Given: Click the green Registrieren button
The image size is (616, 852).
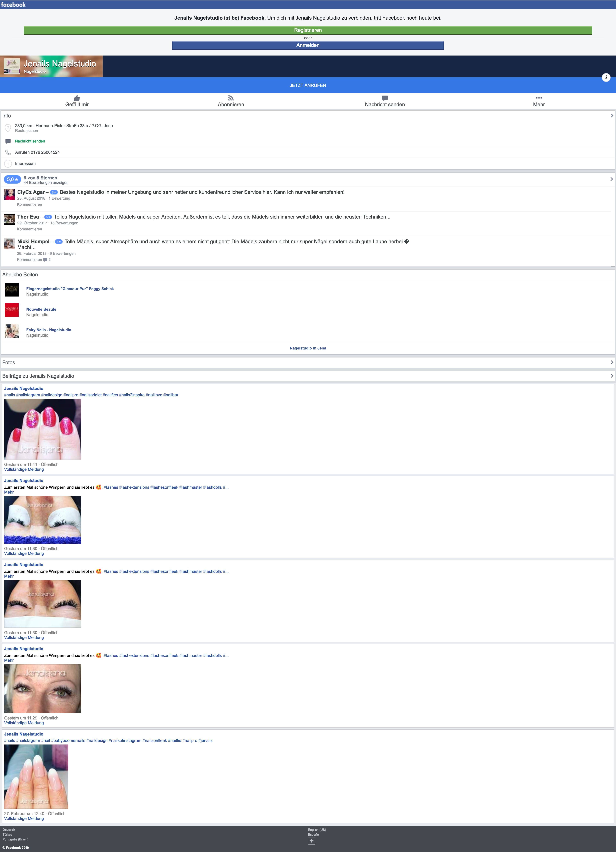Looking at the screenshot, I should pos(308,30).
